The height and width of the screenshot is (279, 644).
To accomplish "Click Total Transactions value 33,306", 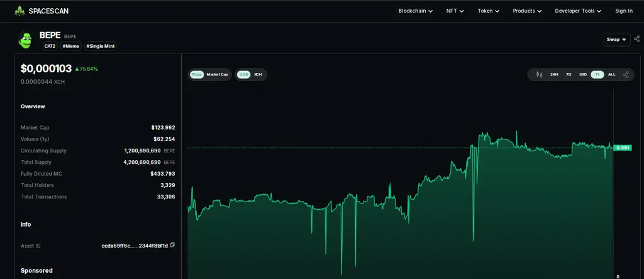I will click(x=166, y=196).
